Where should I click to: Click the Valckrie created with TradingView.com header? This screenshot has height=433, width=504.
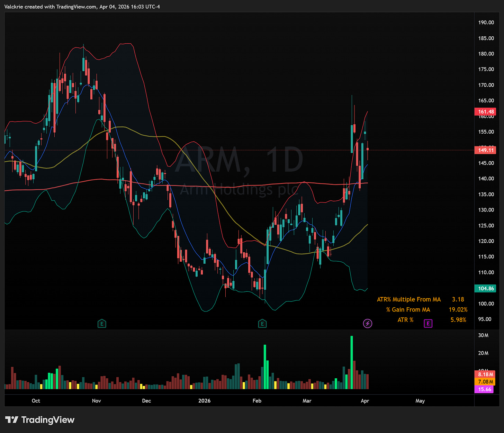coord(82,7)
